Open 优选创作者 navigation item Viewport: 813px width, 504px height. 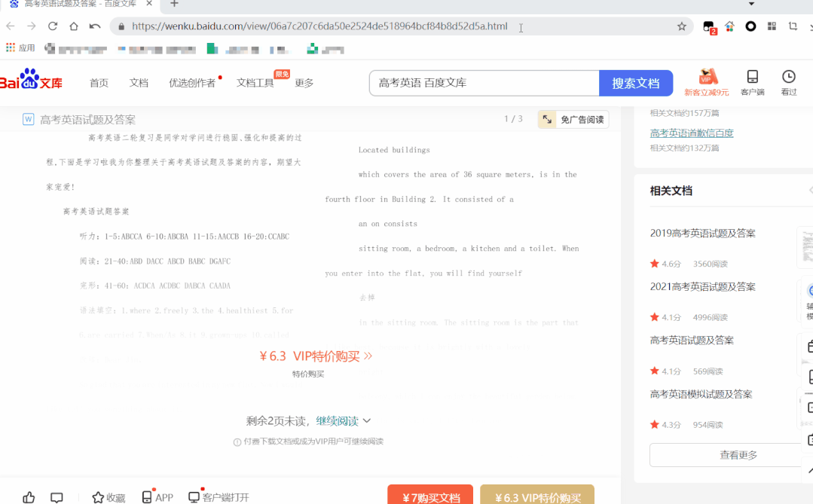point(192,83)
